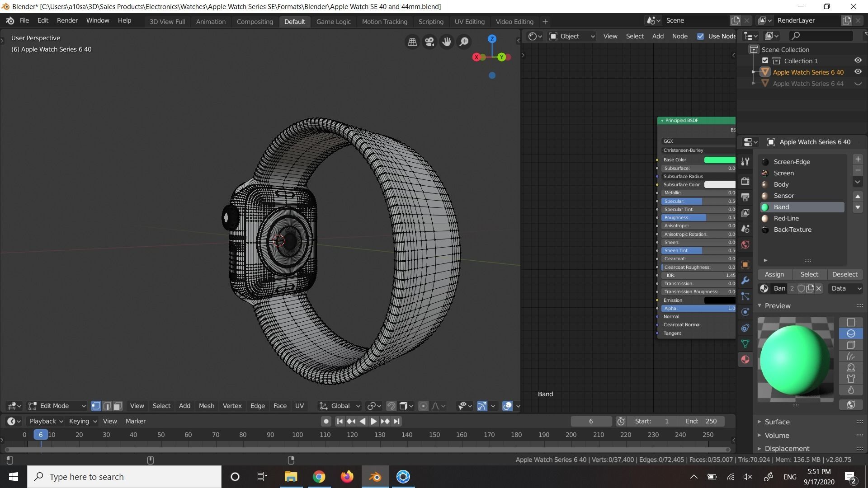The height and width of the screenshot is (488, 868).
Task: Open Data material link dropdown
Action: 845,288
